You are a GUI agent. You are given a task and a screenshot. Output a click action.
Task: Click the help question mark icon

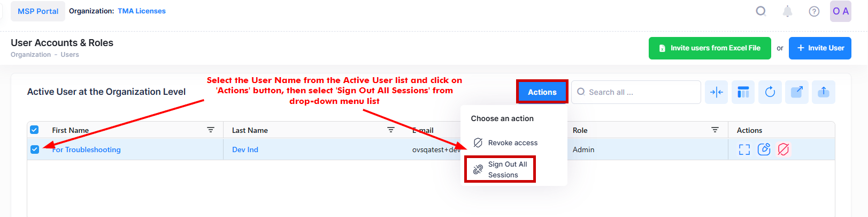(x=814, y=11)
